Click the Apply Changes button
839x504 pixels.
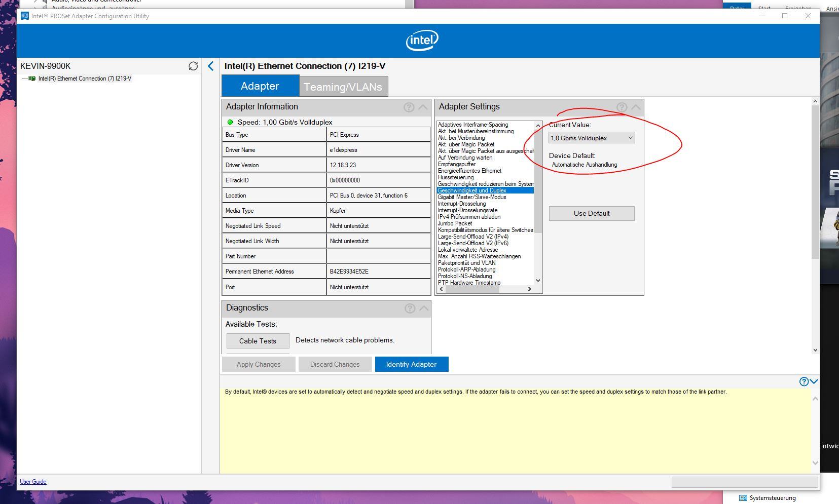[259, 364]
